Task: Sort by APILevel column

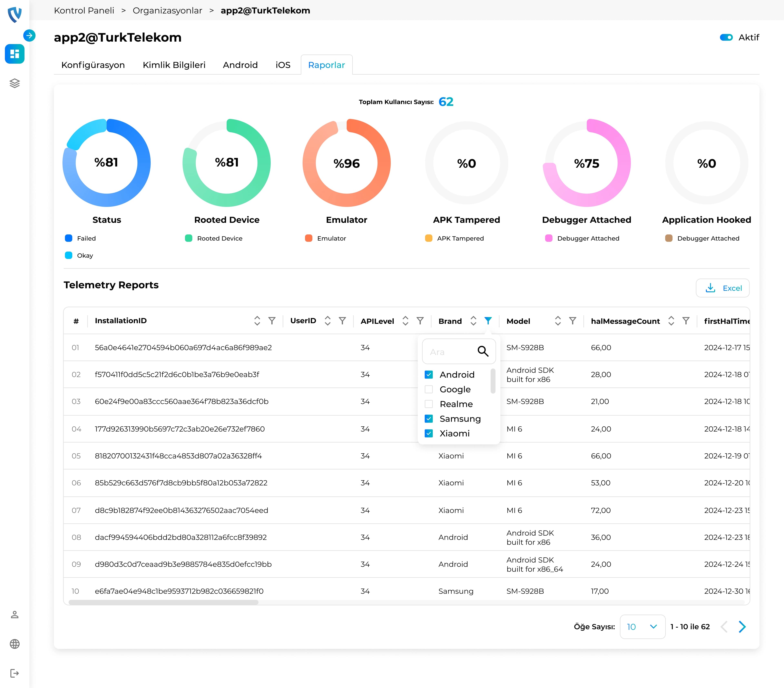Action: click(405, 321)
